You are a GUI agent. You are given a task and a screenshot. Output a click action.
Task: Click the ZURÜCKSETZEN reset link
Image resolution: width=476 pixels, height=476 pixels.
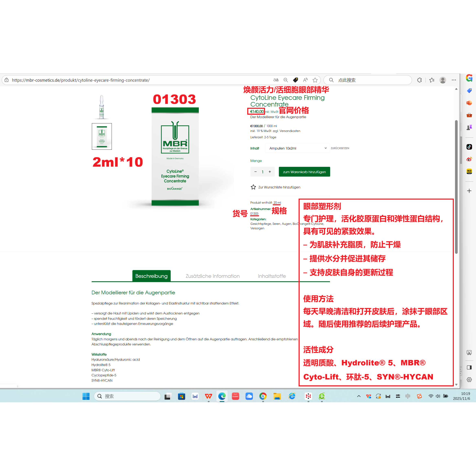click(340, 148)
